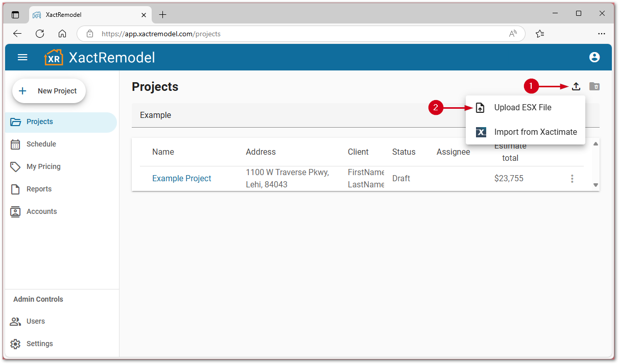Screen dimensions: 619x364
Task: Click the Users people icon
Action: point(16,322)
